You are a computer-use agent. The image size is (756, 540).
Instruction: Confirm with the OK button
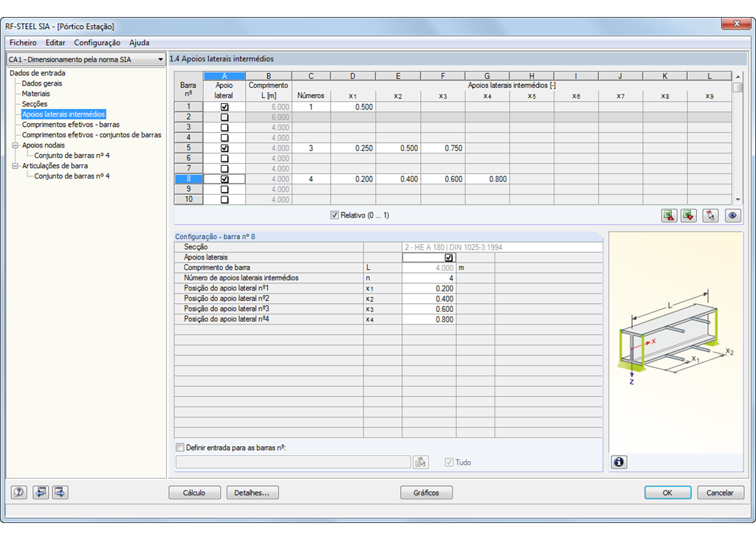(x=667, y=493)
